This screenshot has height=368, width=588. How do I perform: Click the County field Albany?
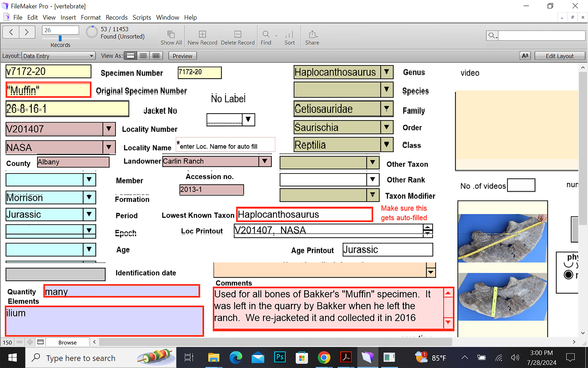pos(73,162)
